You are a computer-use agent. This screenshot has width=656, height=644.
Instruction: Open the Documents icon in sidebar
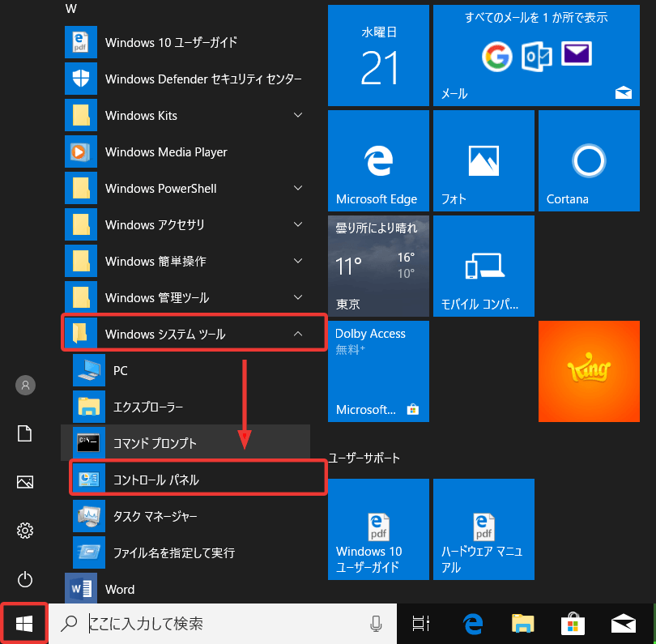25,433
